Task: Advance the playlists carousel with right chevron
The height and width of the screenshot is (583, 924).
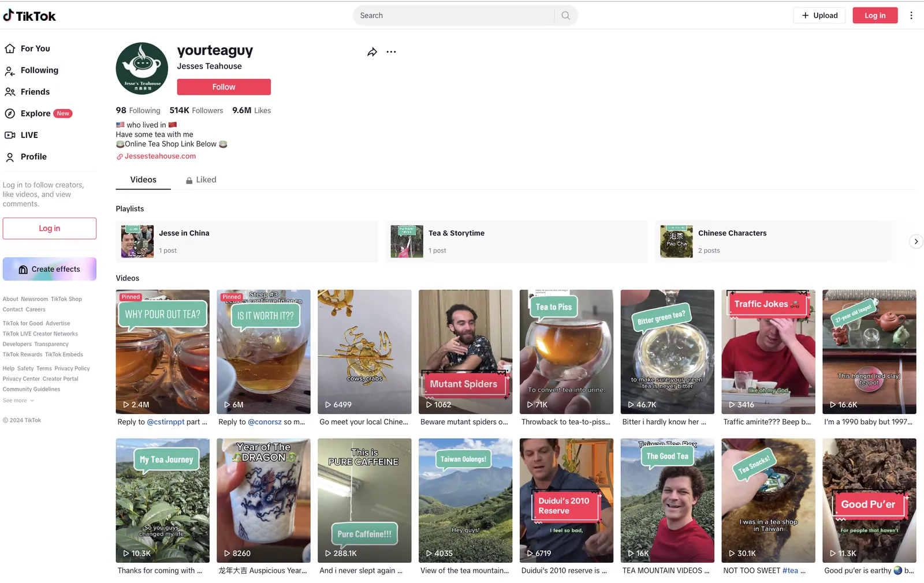Action: click(x=916, y=241)
